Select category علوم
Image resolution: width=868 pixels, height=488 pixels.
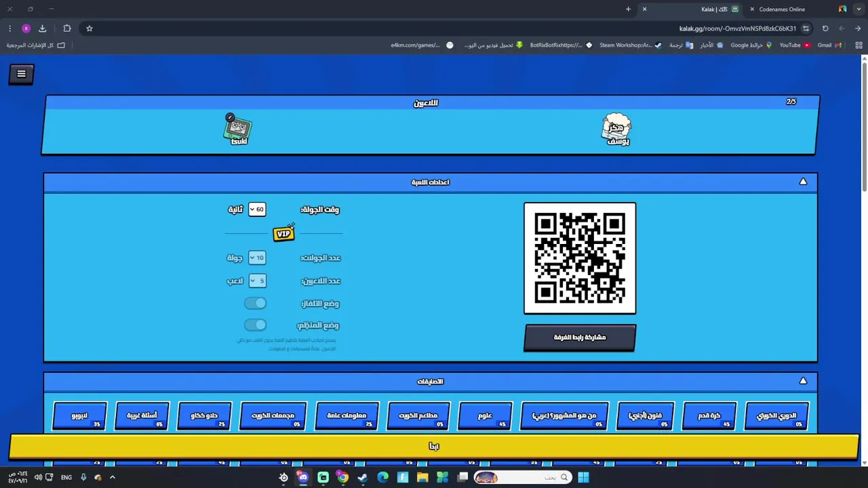485,416
